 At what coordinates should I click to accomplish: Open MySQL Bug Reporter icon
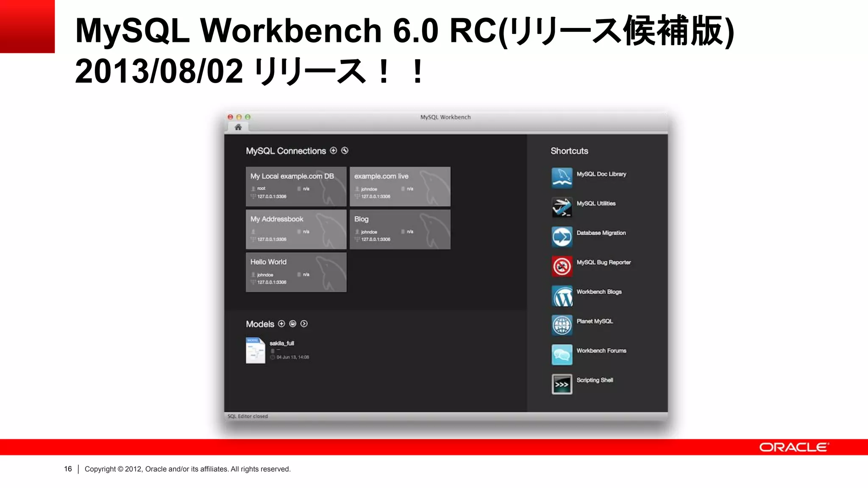tap(562, 266)
